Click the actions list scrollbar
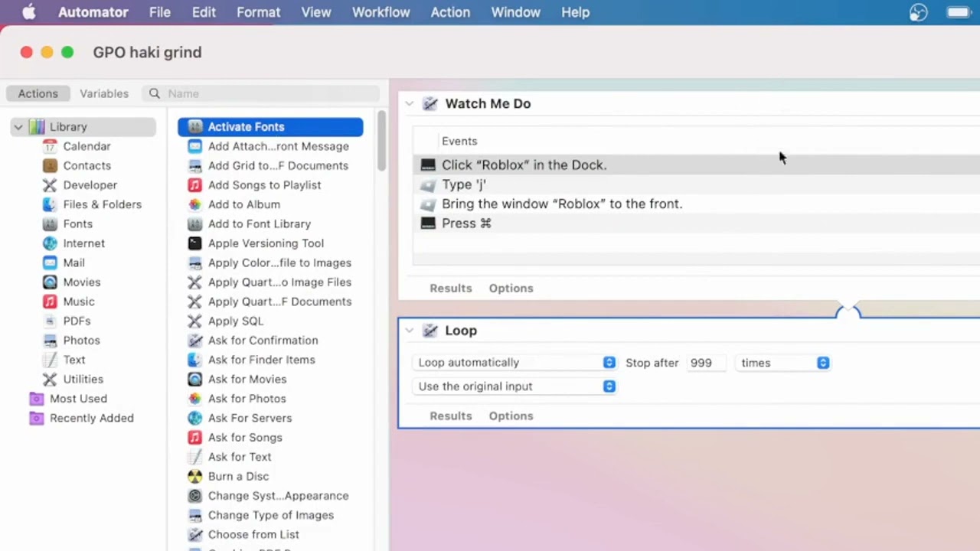The width and height of the screenshot is (980, 551). click(x=381, y=141)
